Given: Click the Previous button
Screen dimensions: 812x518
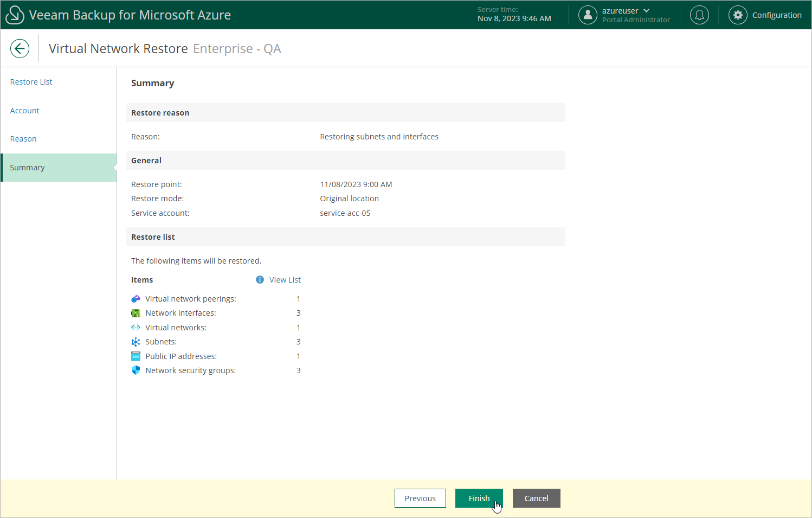Looking at the screenshot, I should pos(420,498).
